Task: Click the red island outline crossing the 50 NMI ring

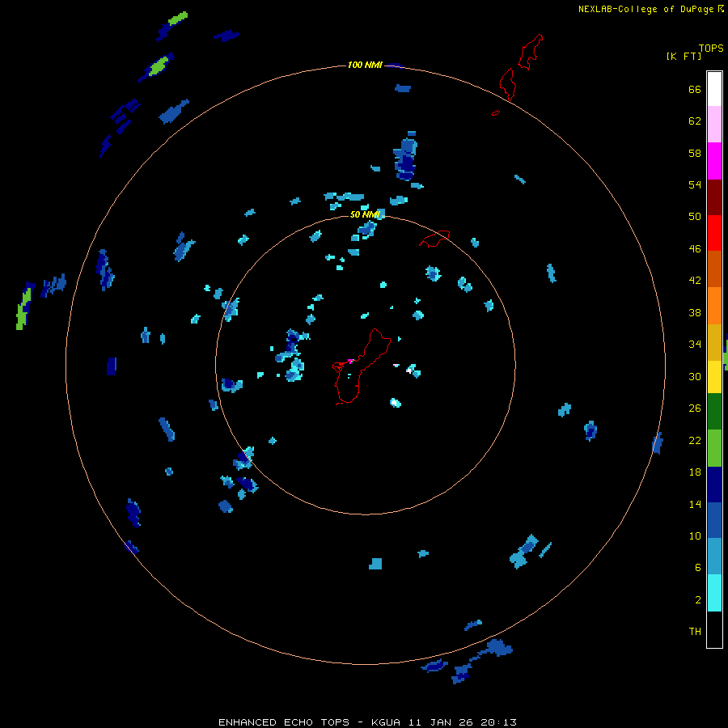Action: pyautogui.click(x=434, y=239)
